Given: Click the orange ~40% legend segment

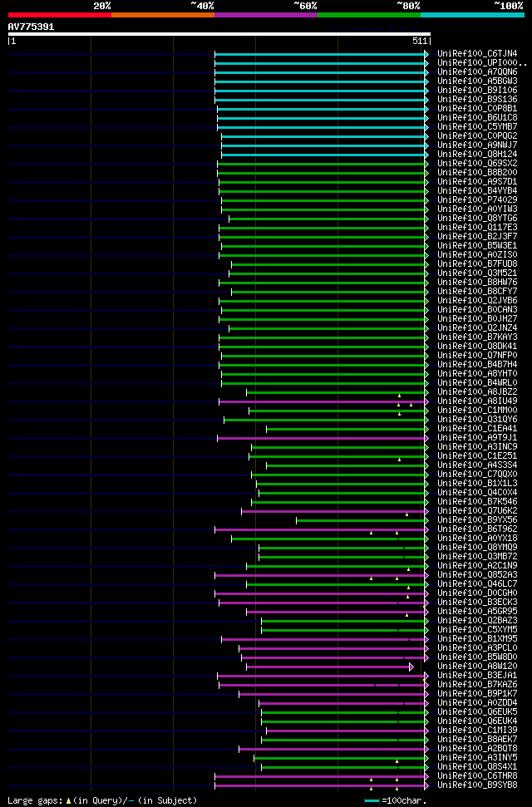Looking at the screenshot, I should tap(163, 15).
